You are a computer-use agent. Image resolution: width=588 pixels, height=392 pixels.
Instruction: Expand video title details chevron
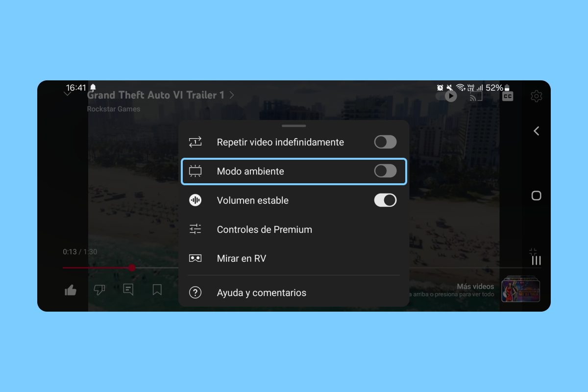[232, 95]
